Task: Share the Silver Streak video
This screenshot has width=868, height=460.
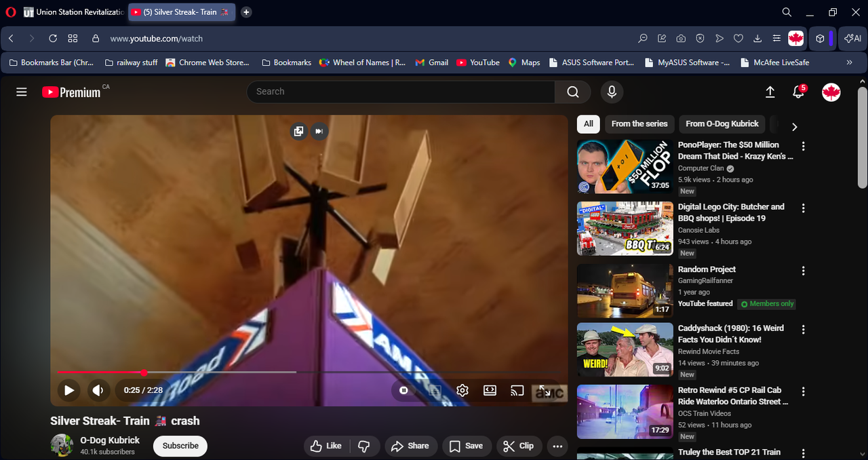Action: (411, 446)
